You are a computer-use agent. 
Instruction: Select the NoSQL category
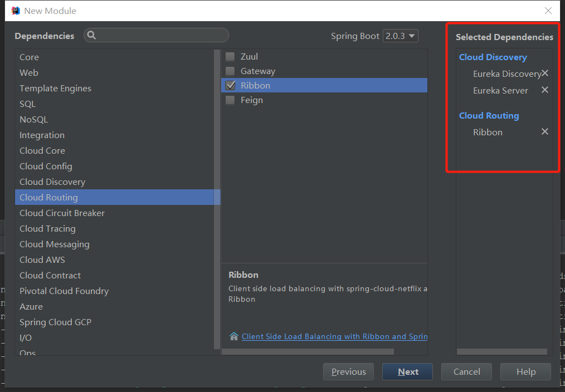[115, 120]
